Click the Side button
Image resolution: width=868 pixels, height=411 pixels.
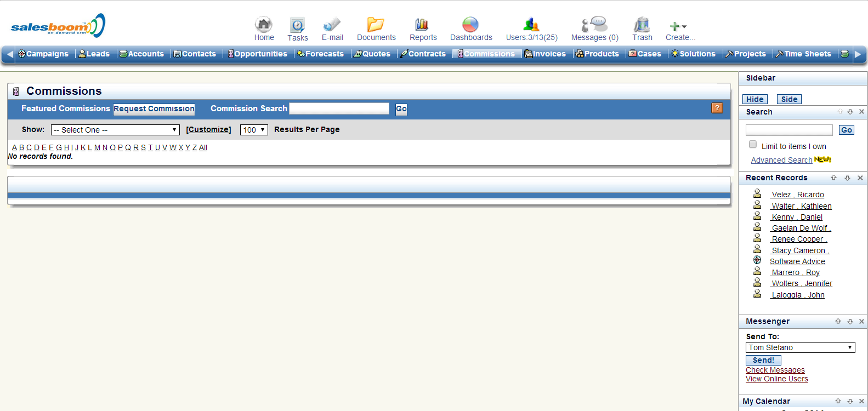tap(789, 99)
